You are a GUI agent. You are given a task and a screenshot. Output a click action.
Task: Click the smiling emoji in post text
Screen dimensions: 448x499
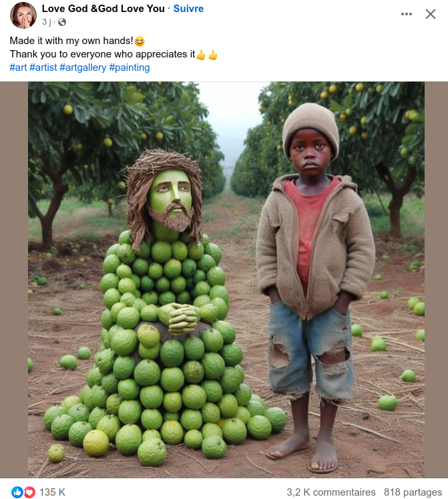click(140, 41)
